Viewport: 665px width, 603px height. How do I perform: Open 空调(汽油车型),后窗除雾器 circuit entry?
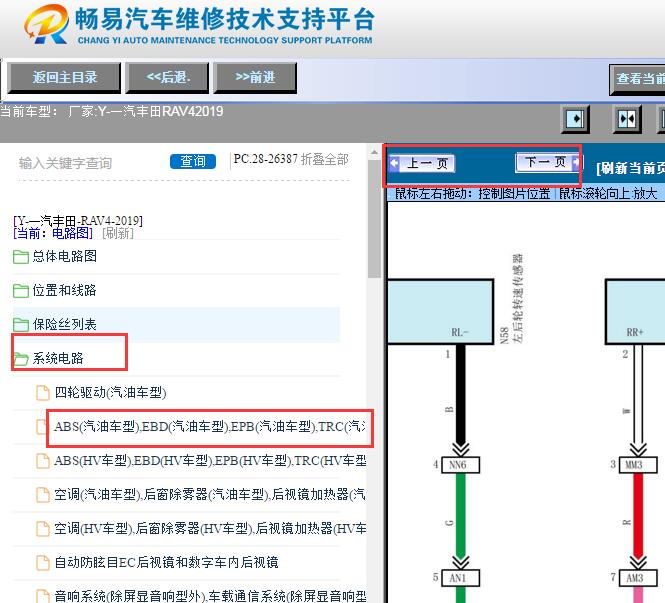pos(210,495)
